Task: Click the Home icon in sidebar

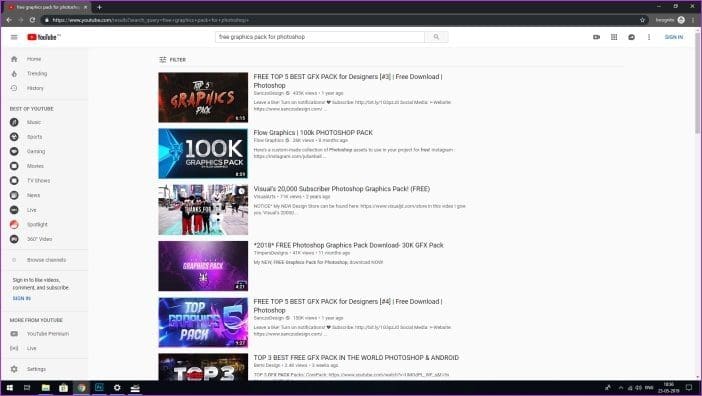Action: (x=14, y=59)
